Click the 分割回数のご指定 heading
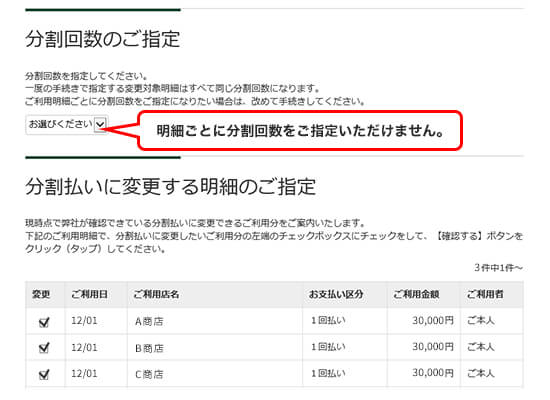The width and height of the screenshot is (550, 400). coord(103,39)
